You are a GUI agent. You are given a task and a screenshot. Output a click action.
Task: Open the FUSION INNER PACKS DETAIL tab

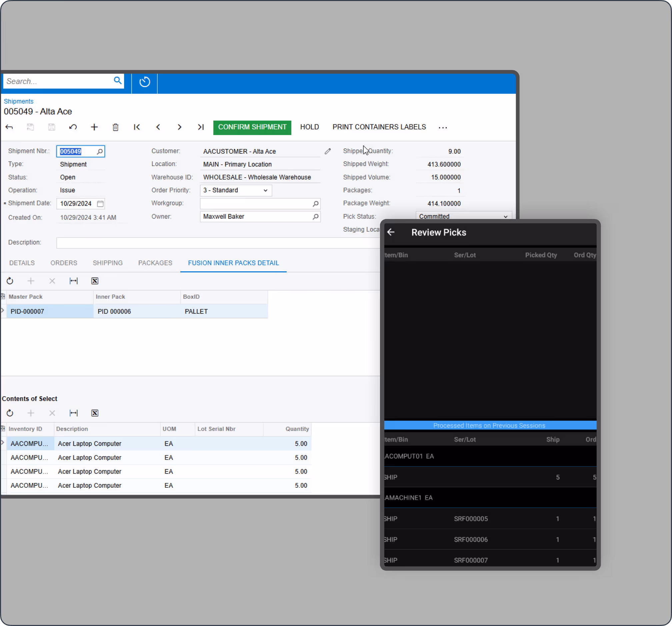coord(233,263)
